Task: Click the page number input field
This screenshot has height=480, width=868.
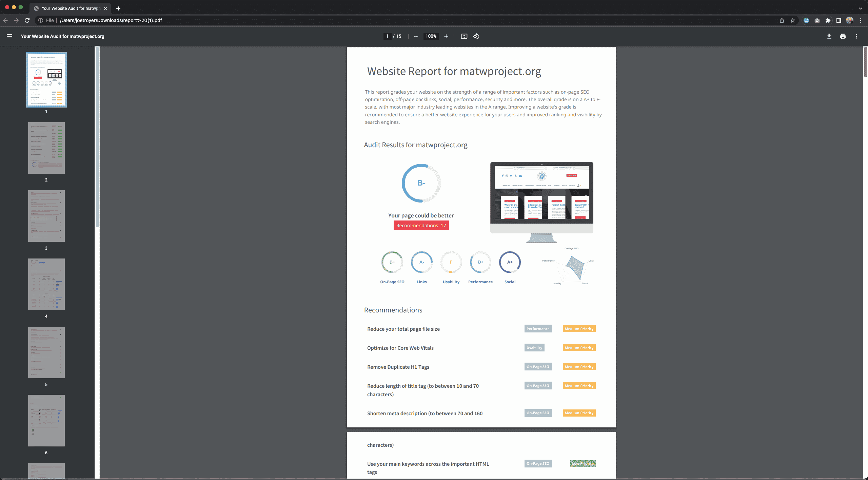Action: (387, 36)
